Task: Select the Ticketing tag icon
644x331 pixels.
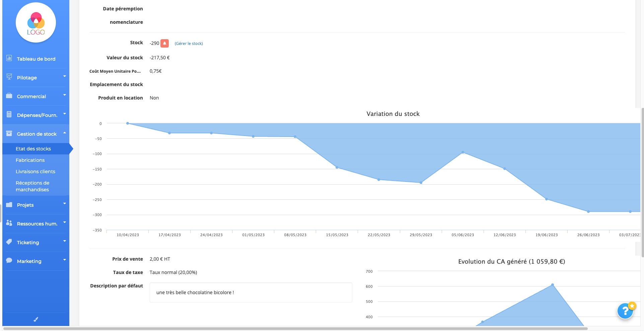Action: point(9,242)
